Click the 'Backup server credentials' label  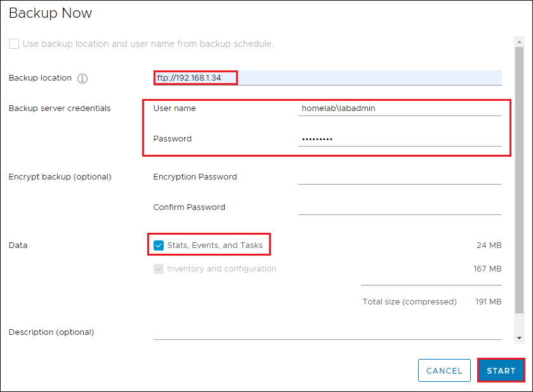click(60, 108)
